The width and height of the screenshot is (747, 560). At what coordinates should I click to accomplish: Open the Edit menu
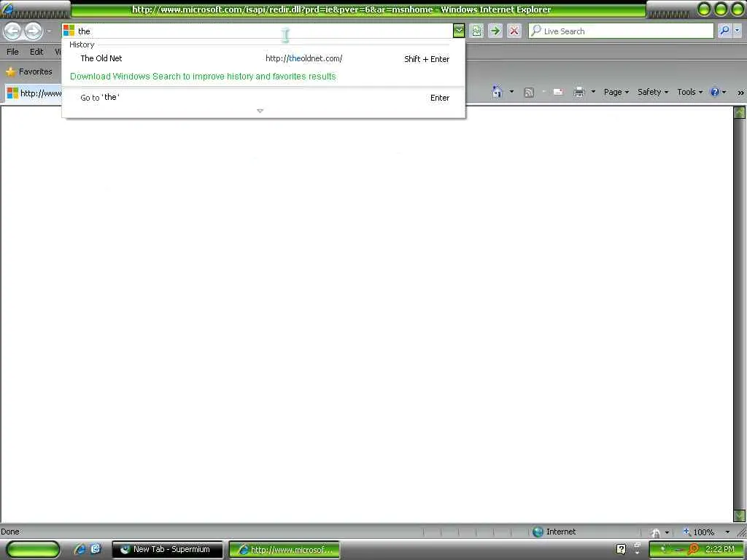click(x=36, y=52)
